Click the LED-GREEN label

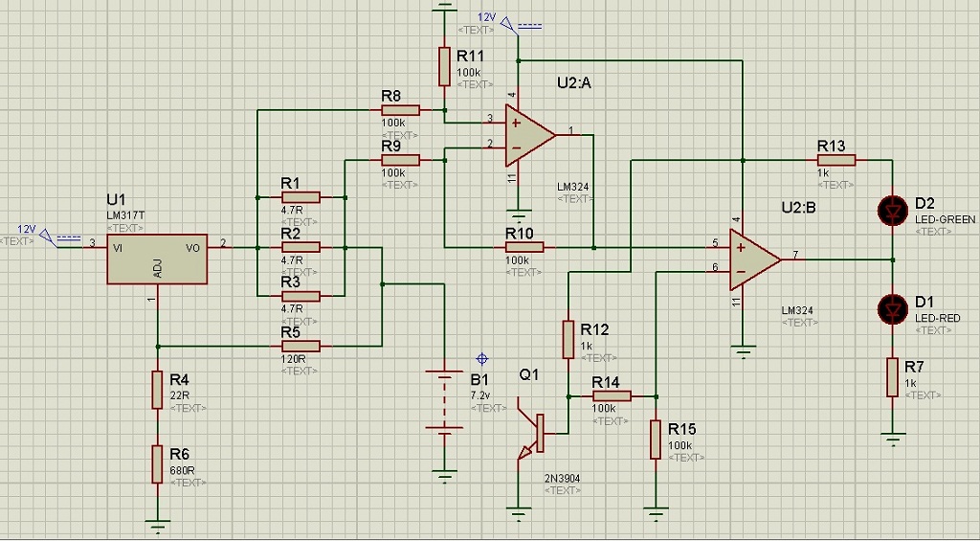[945, 219]
